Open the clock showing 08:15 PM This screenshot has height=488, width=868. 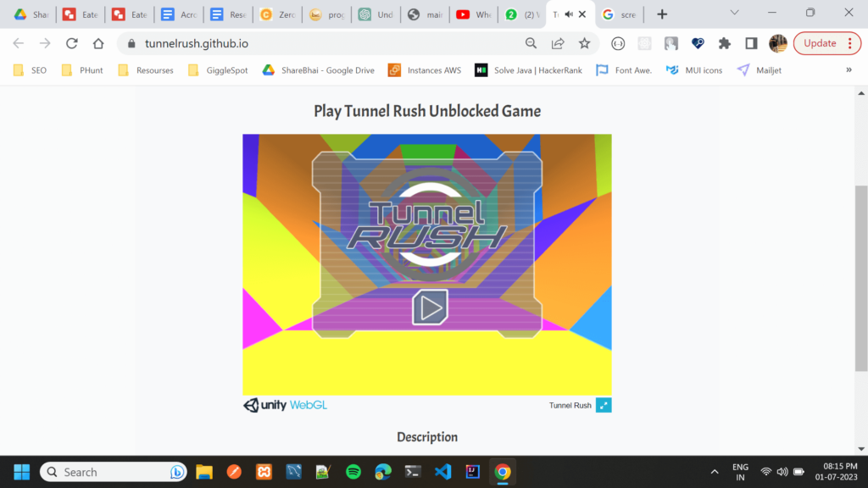pyautogui.click(x=836, y=472)
